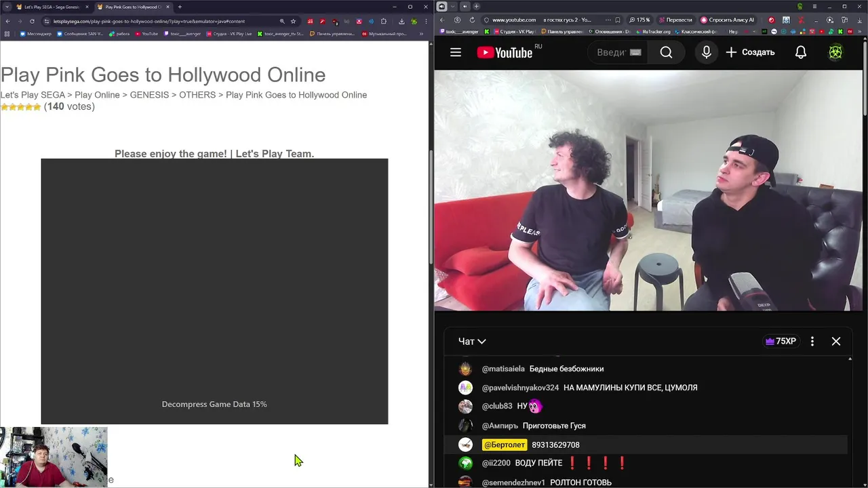Click GENESIS breadcrumb link
The width and height of the screenshot is (868, 488).
pos(149,95)
